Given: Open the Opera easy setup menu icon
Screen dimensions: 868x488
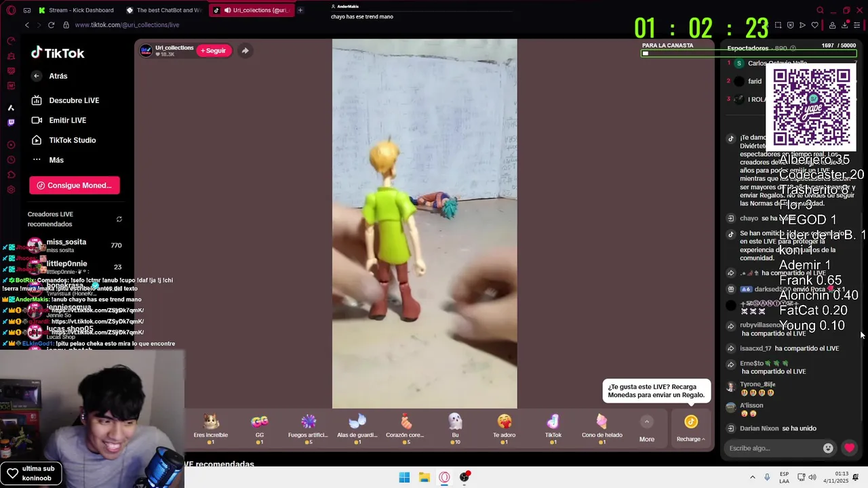Looking at the screenshot, I should tap(856, 25).
